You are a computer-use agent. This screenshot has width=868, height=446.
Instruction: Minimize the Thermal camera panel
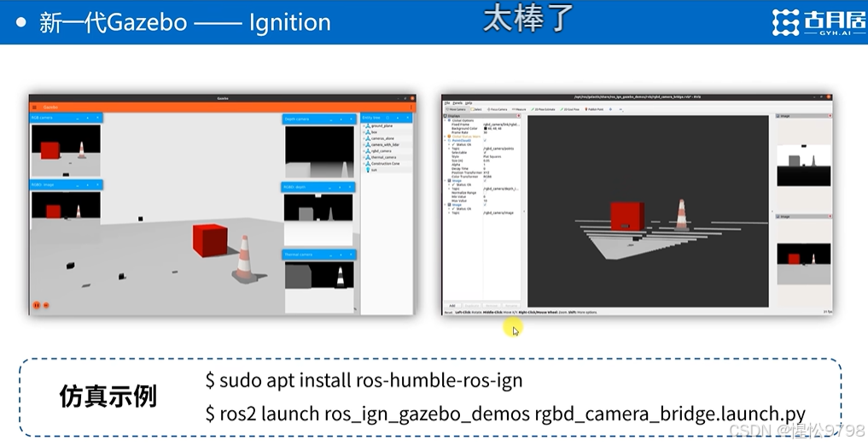pos(331,255)
